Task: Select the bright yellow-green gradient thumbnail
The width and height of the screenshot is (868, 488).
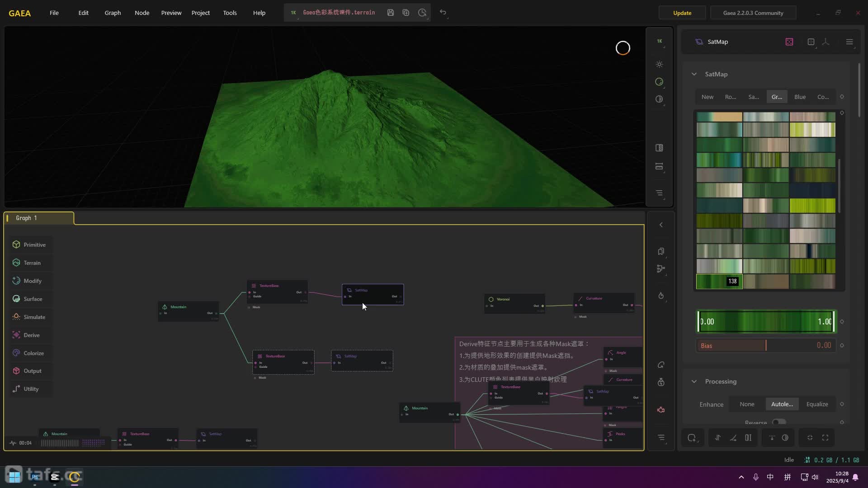Action: pyautogui.click(x=812, y=206)
